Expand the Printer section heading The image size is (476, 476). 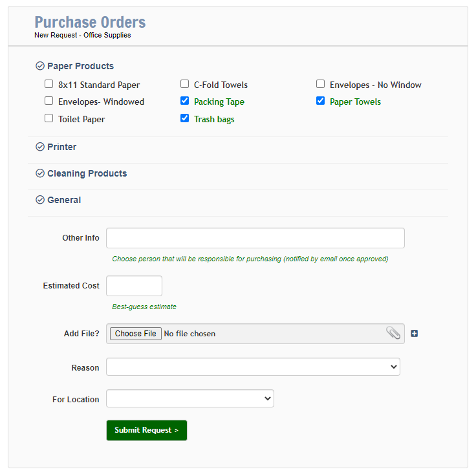click(x=62, y=147)
